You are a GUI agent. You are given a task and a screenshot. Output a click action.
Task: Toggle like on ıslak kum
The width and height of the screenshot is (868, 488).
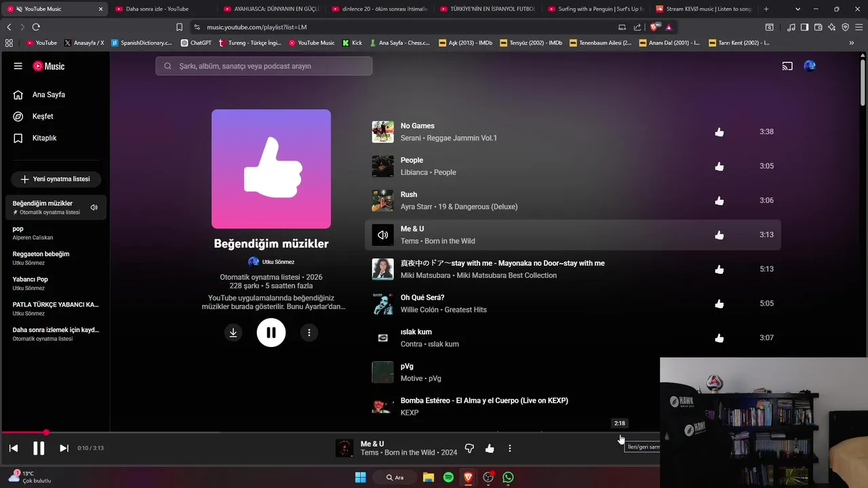coord(719,338)
